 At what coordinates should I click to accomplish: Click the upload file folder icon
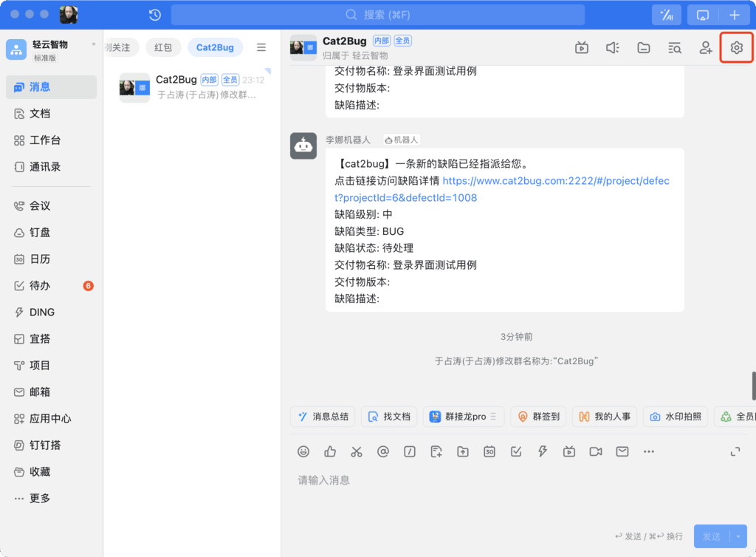tap(463, 451)
